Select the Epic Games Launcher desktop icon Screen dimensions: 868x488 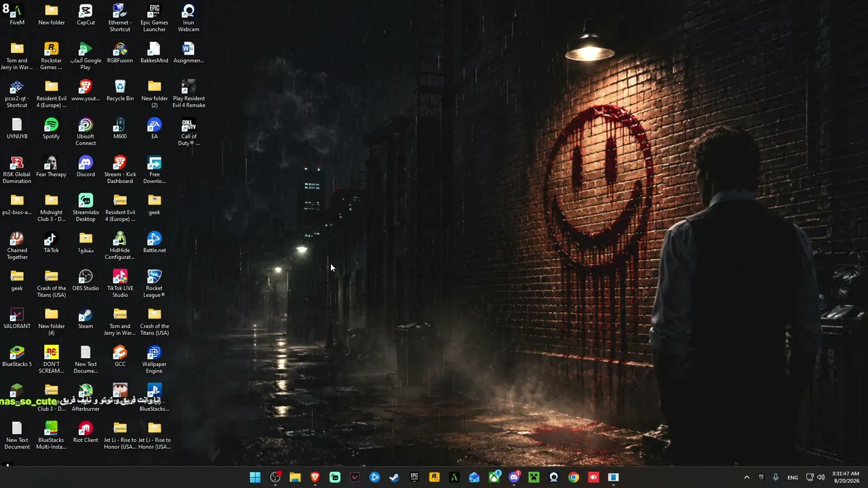tap(155, 18)
